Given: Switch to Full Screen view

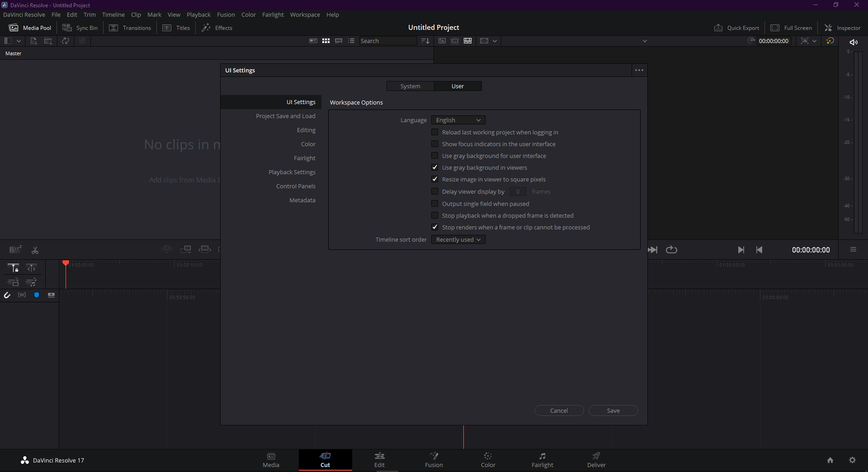Looking at the screenshot, I should (x=791, y=28).
